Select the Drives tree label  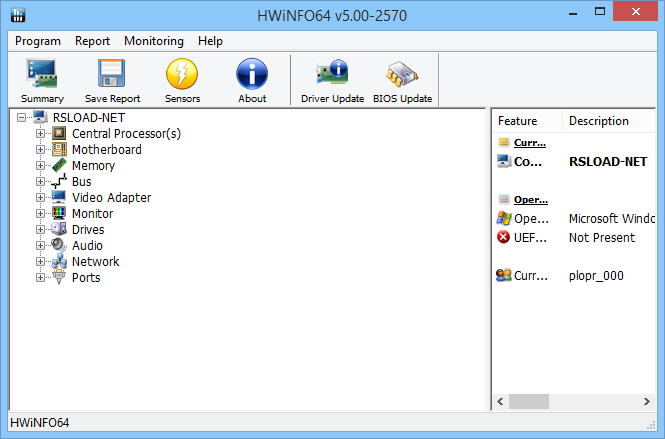coord(88,229)
